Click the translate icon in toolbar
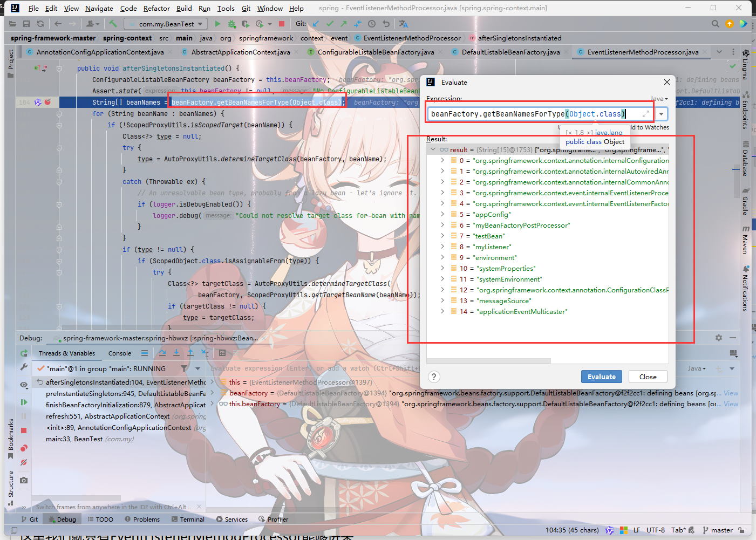The height and width of the screenshot is (540, 756). coord(404,24)
